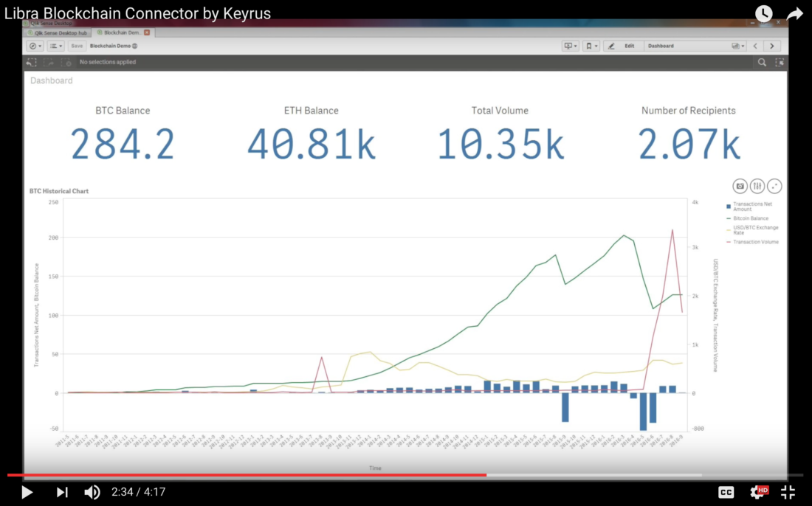This screenshot has width=812, height=506.
Task: Toggle closed captions on the video
Action: click(726, 492)
